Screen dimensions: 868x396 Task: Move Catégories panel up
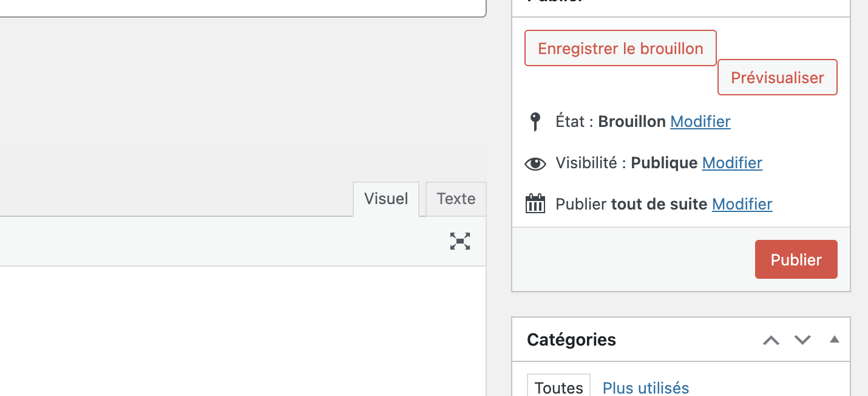(x=771, y=340)
